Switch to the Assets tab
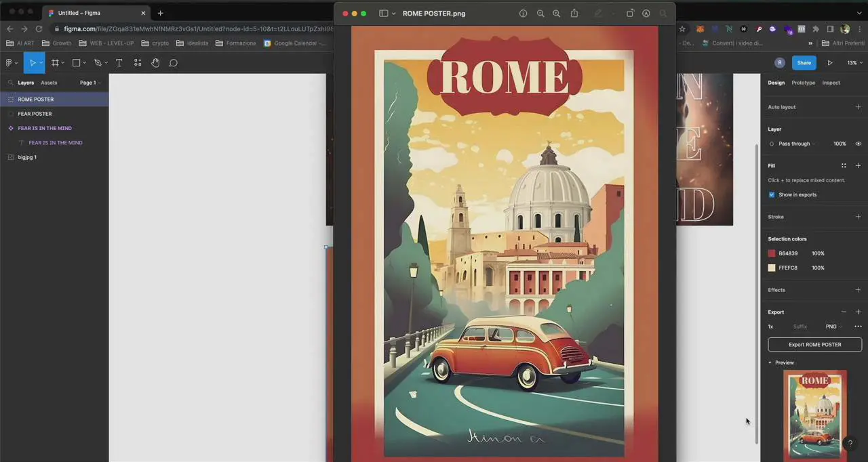This screenshot has width=868, height=462. pyautogui.click(x=49, y=83)
